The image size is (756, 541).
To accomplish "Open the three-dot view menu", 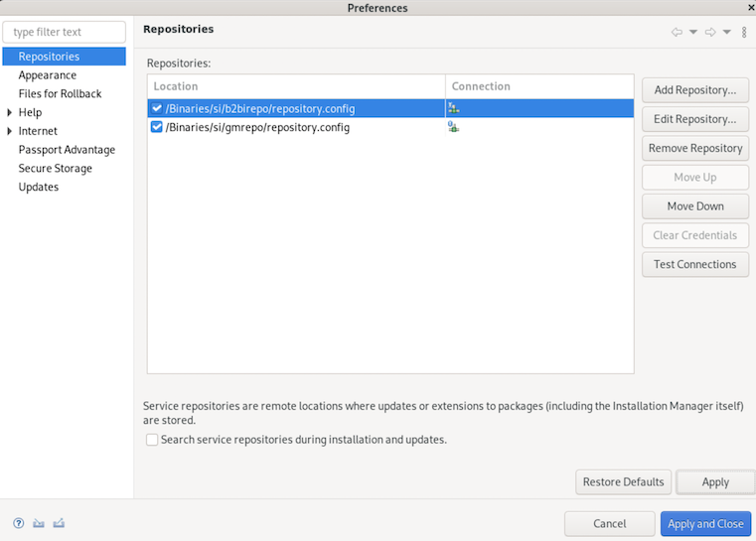I will pyautogui.click(x=744, y=32).
